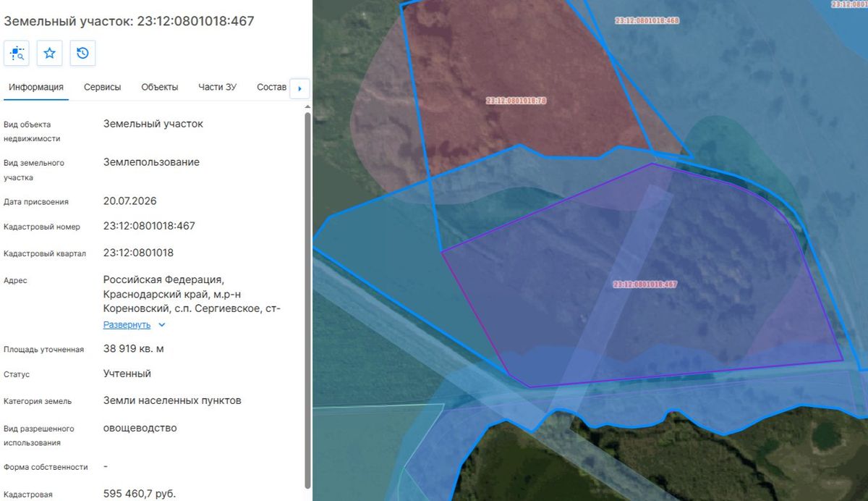Select the Состав tab
This screenshot has width=868, height=501.
pyautogui.click(x=272, y=88)
